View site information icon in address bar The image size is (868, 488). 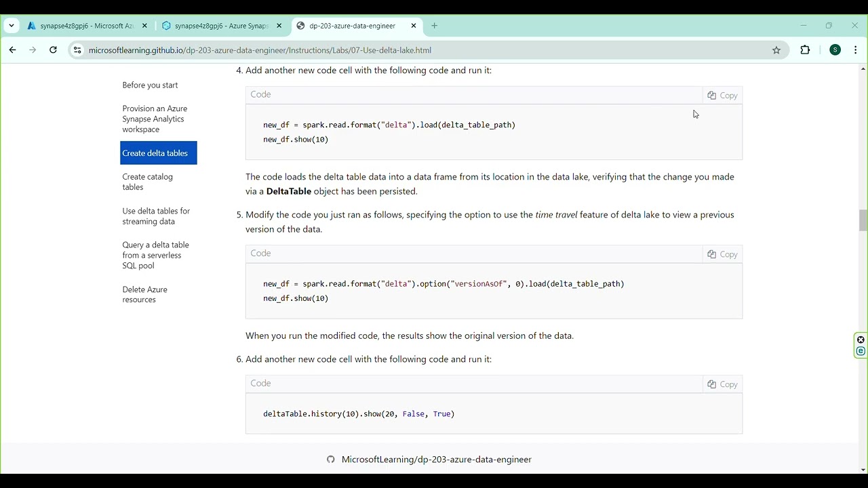tap(77, 50)
